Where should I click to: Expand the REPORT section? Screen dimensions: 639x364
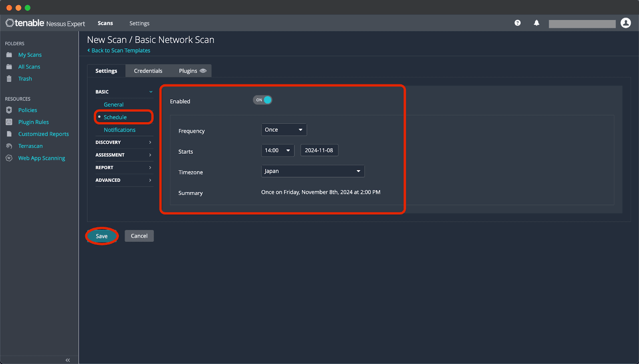[124, 168]
